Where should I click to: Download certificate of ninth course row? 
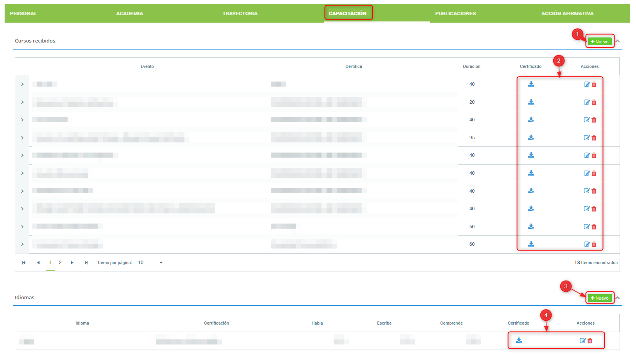pyautogui.click(x=531, y=227)
